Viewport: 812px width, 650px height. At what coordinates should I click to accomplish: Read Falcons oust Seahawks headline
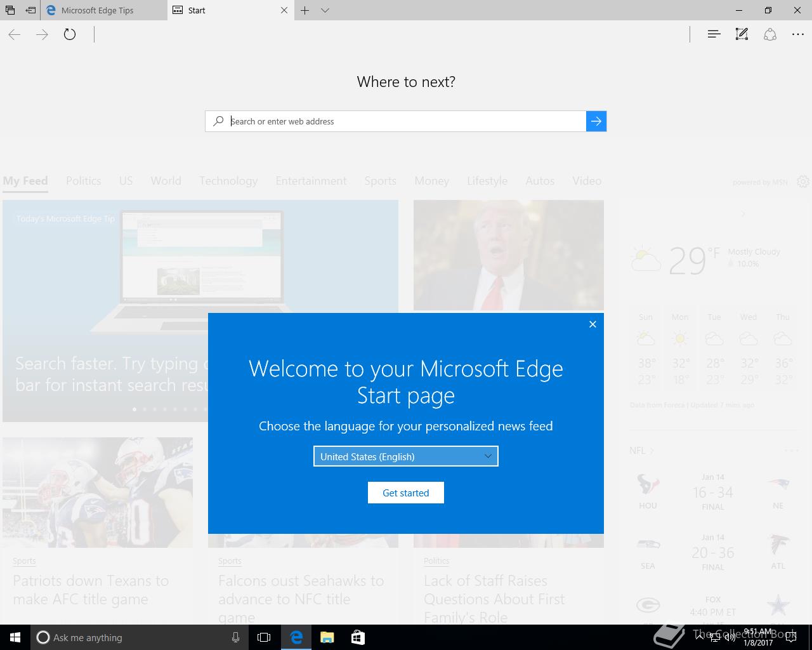click(x=301, y=599)
